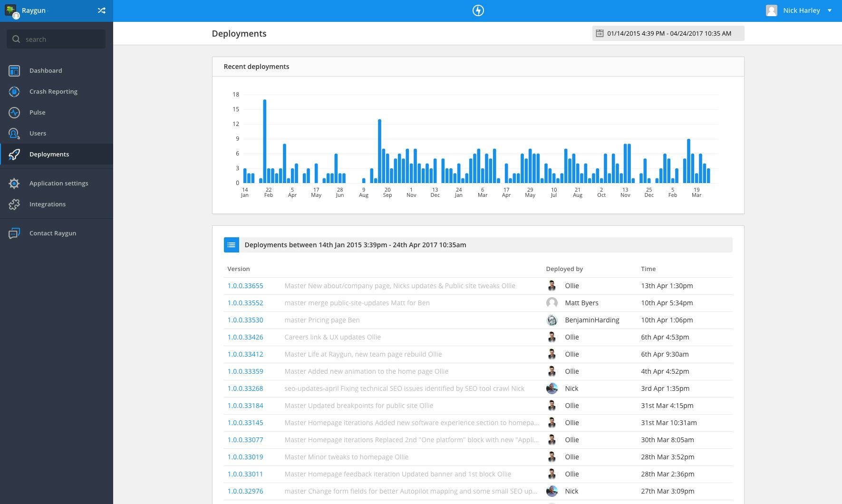Click the 'Matt Byers' deployer name
The height and width of the screenshot is (504, 842).
pyautogui.click(x=581, y=303)
